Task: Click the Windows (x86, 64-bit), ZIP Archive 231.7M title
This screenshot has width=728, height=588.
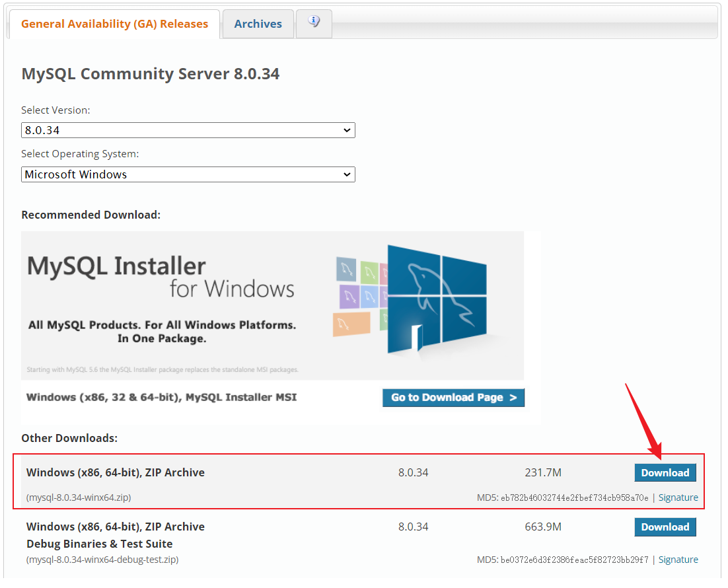Action: click(116, 472)
